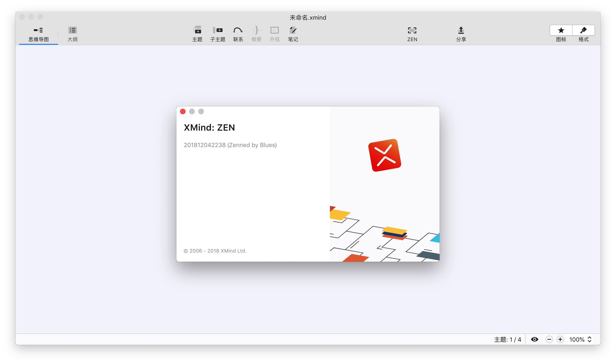Zoom in with the plus button
Screen dimensions: 616x364
[560, 339]
